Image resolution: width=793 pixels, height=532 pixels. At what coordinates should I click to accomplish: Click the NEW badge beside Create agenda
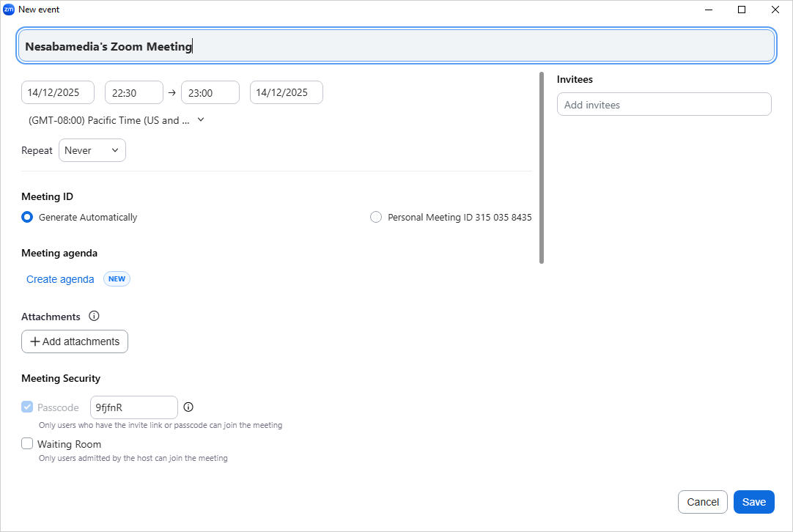117,279
